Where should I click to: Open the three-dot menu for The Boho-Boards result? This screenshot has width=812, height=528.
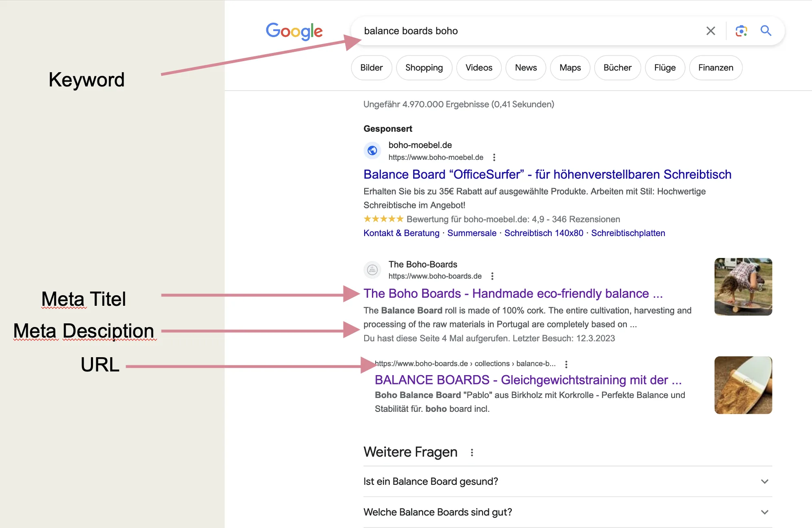(492, 276)
